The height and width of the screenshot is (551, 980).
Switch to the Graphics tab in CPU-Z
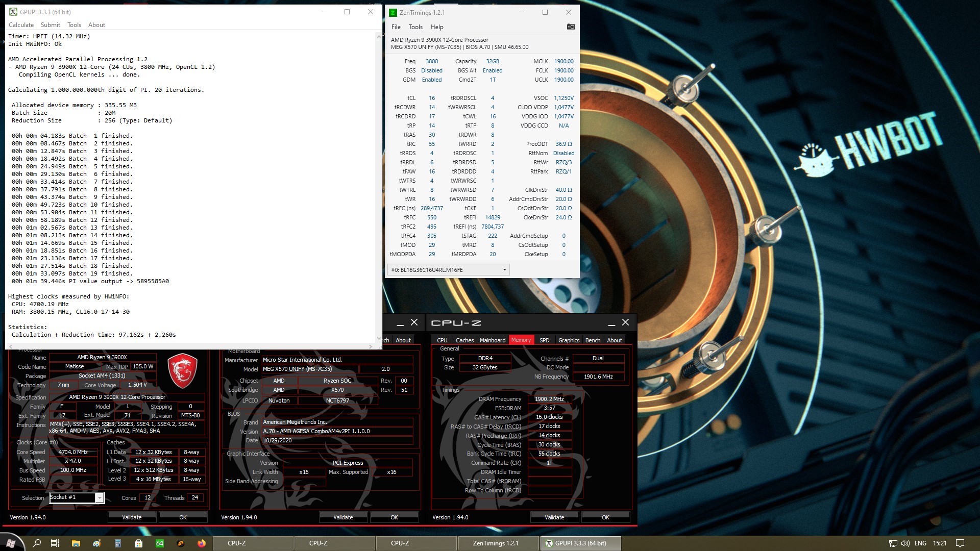pyautogui.click(x=569, y=340)
